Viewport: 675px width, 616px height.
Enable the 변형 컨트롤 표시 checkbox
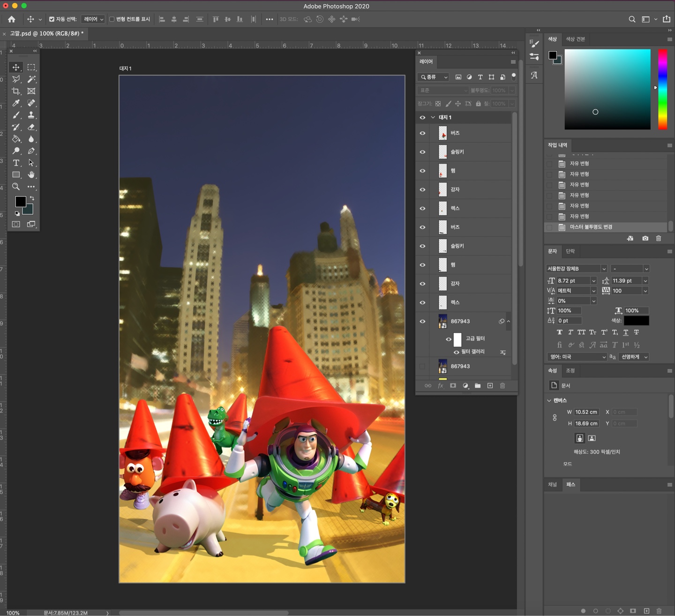[112, 19]
